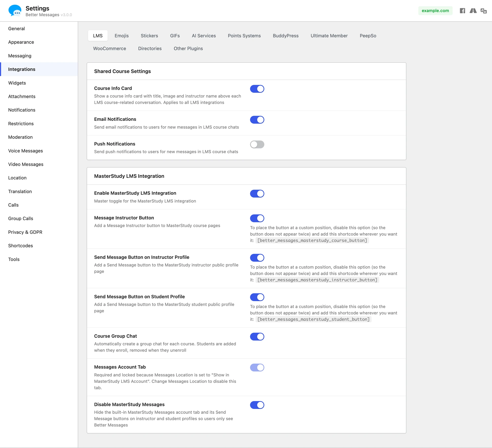492x448 pixels.
Task: Open the BuddyPress tab
Action: [x=286, y=36]
